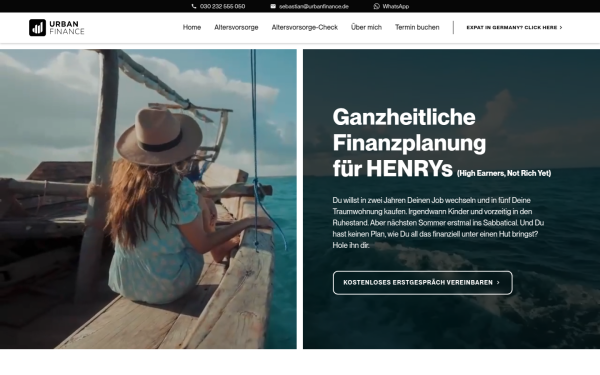Click the phone icon in top bar
600x375 pixels.
pos(194,6)
